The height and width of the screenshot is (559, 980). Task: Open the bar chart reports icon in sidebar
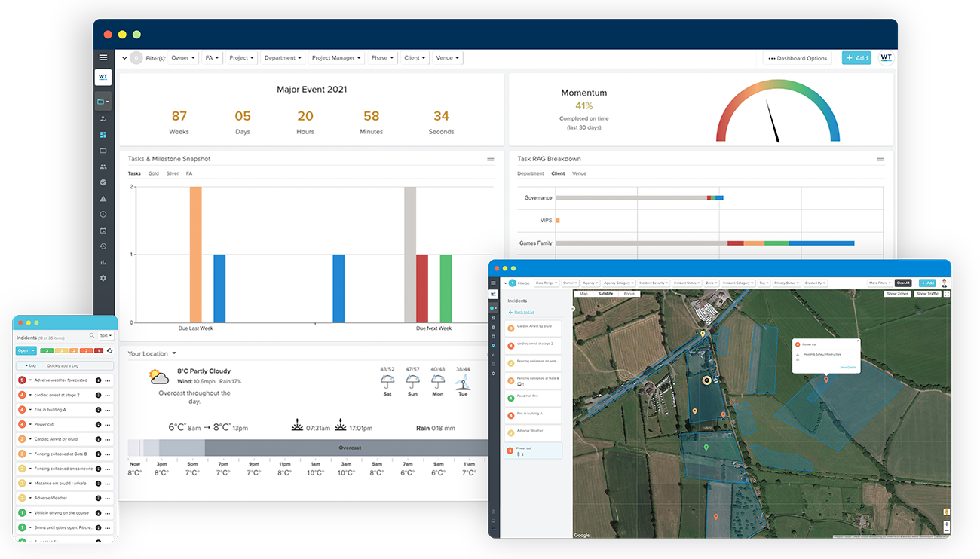(103, 262)
